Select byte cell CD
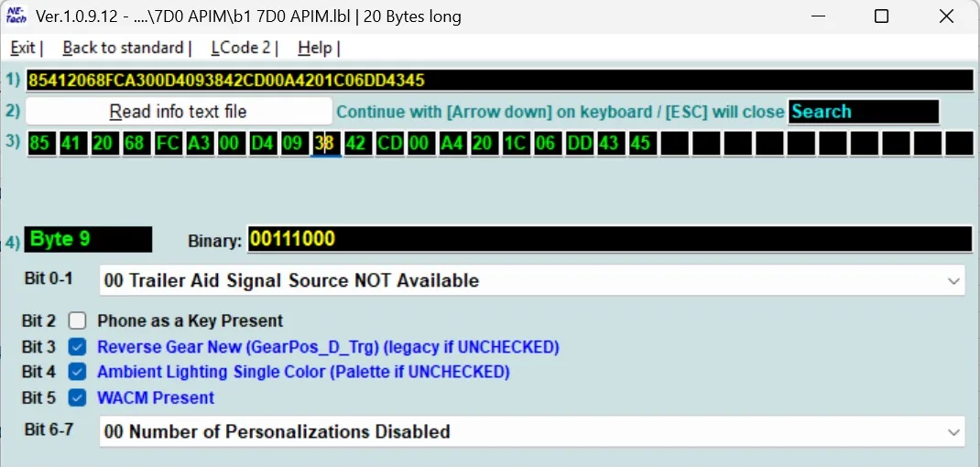 (x=387, y=143)
